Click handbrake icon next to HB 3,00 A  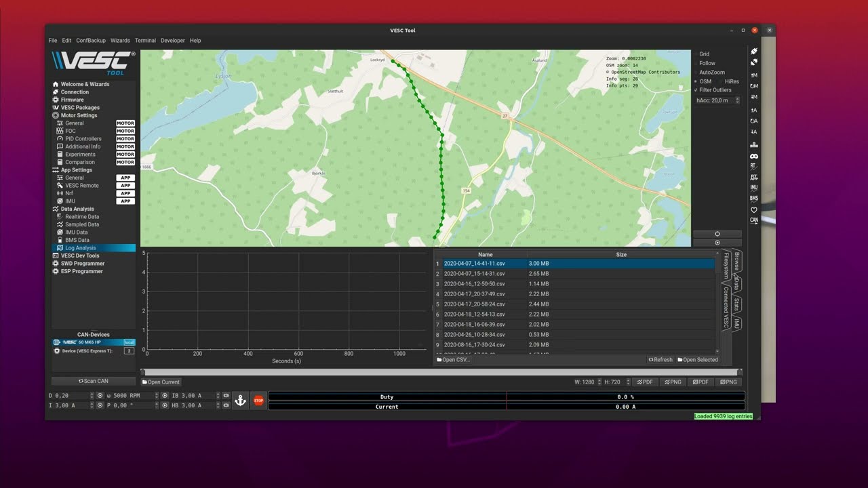click(x=226, y=405)
